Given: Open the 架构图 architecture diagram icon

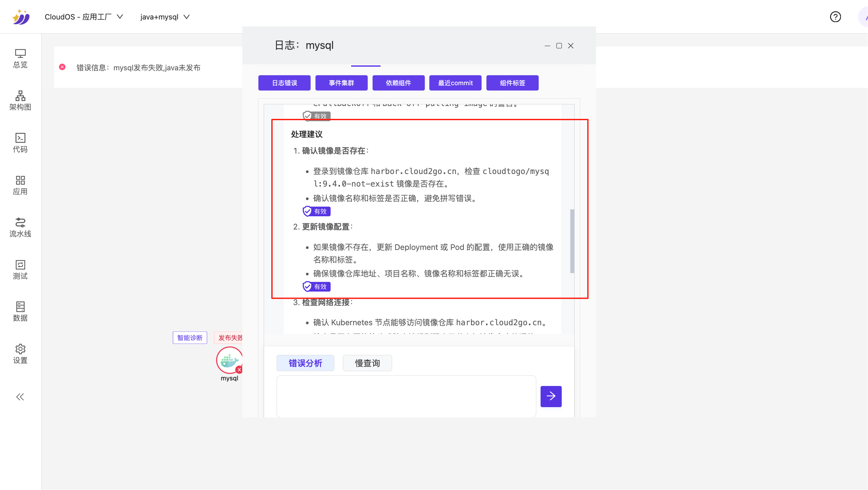Looking at the screenshot, I should (20, 101).
